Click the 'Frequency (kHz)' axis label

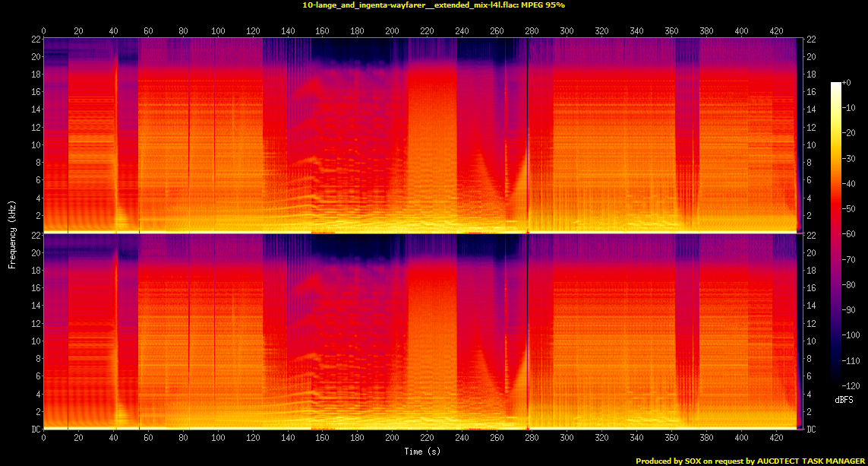coord(11,235)
